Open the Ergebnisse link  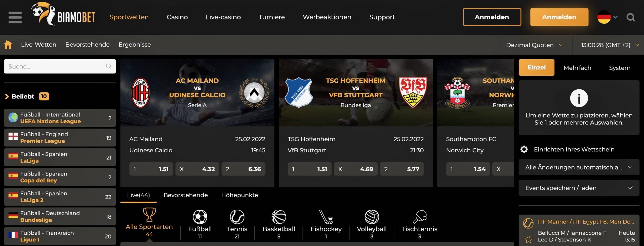(x=135, y=45)
